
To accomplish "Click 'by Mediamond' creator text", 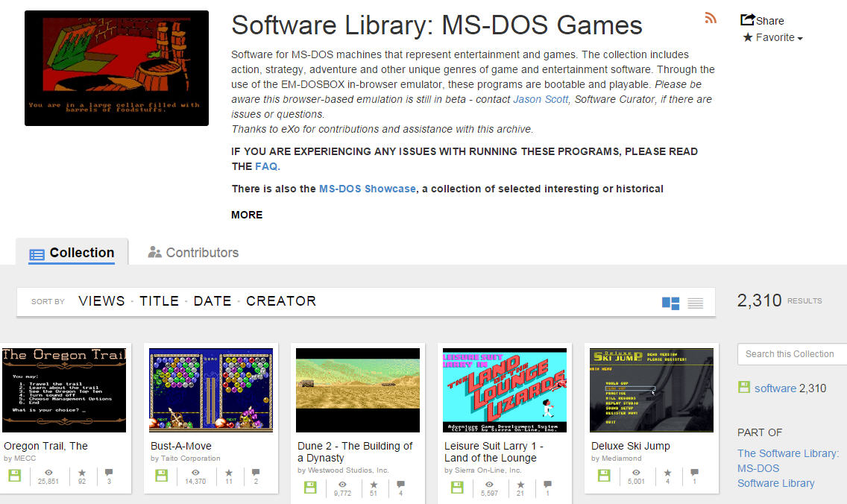I will coord(617,458).
